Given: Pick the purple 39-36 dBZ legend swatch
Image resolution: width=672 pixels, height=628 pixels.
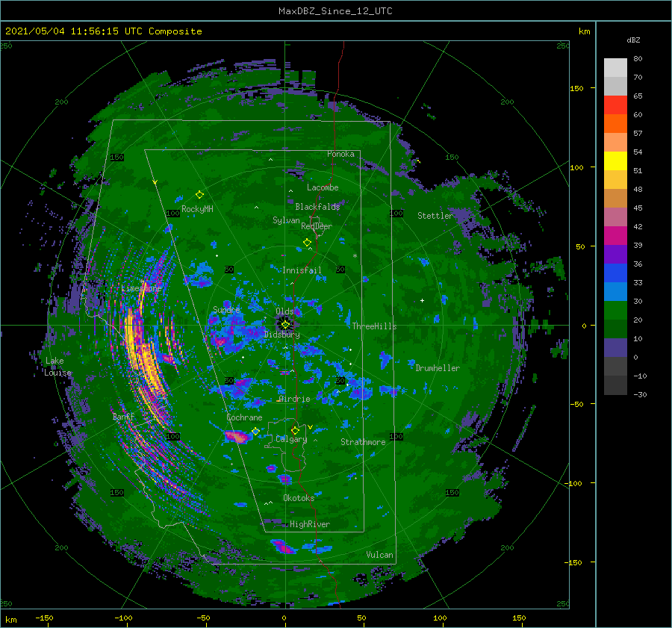Looking at the screenshot, I should [615, 254].
